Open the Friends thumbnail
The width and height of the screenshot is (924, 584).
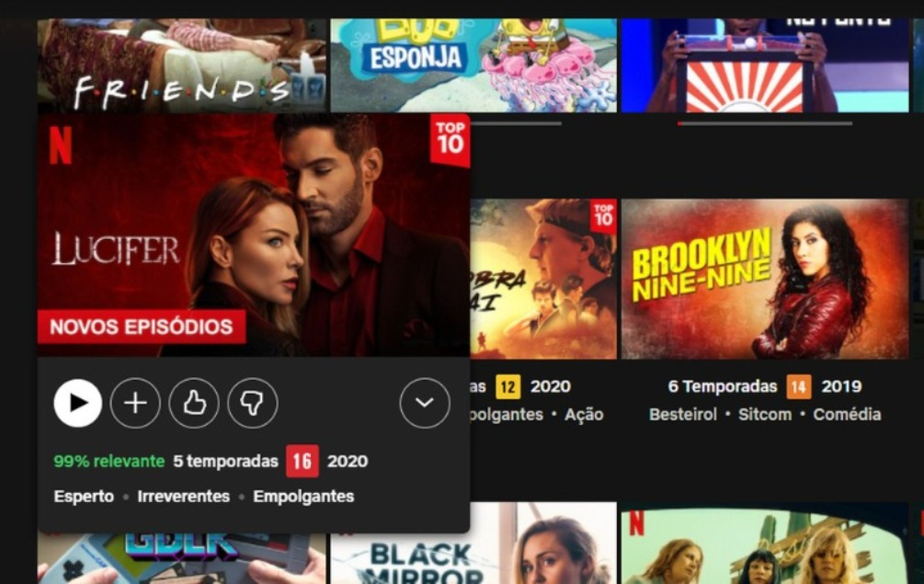(x=181, y=65)
